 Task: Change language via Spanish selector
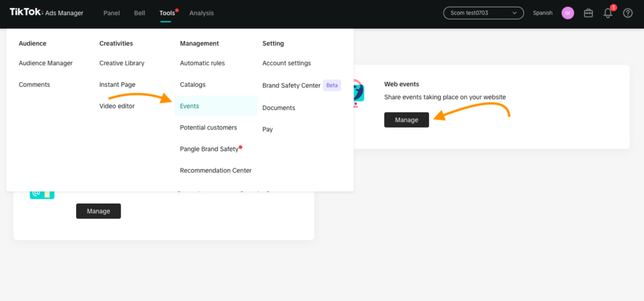543,13
